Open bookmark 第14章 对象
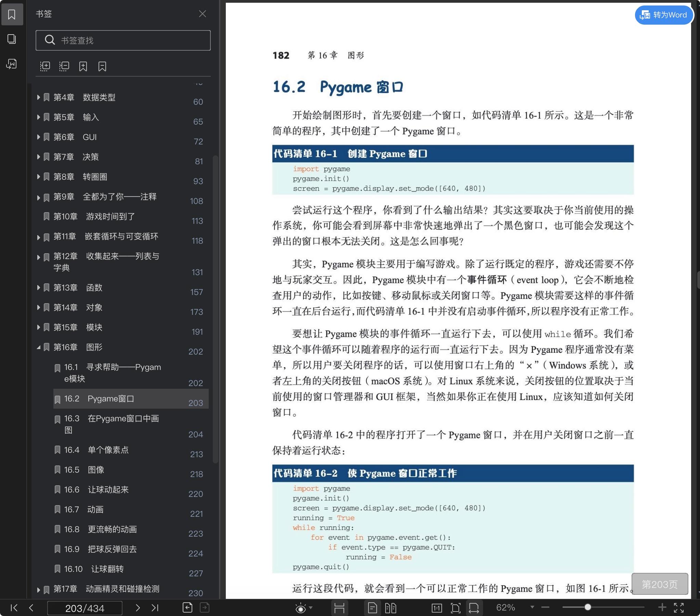This screenshot has width=700, height=616. pos(78,308)
